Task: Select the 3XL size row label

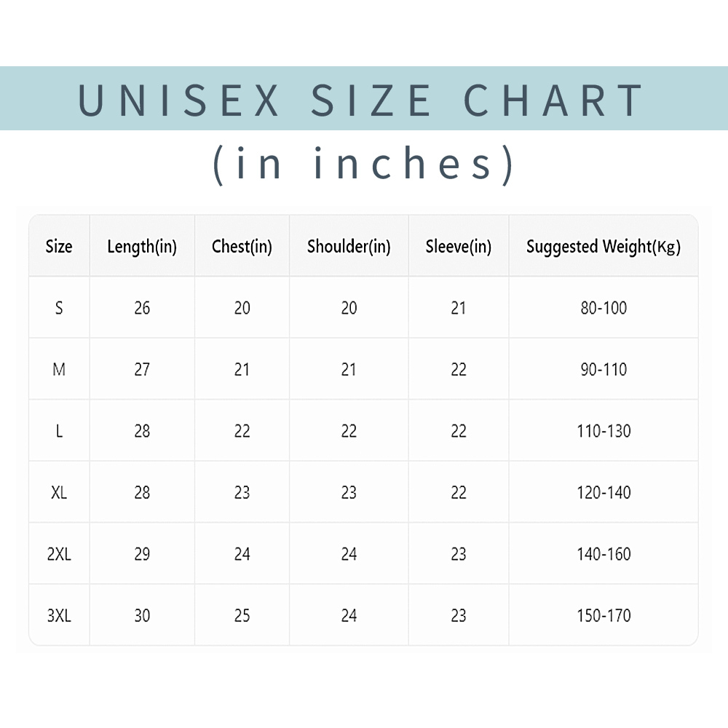Action: tap(59, 616)
